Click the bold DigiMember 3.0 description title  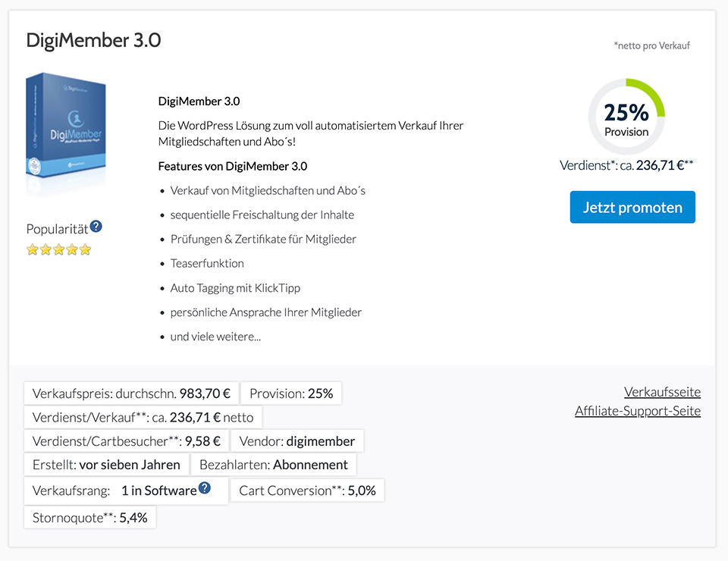199,101
